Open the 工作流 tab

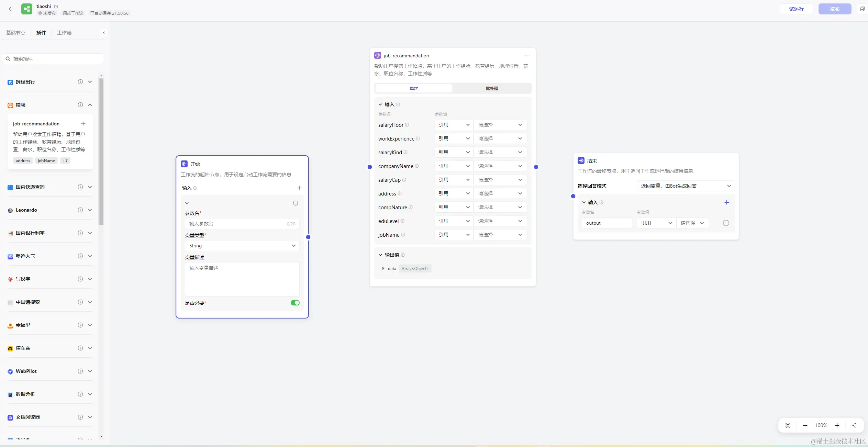(x=64, y=33)
